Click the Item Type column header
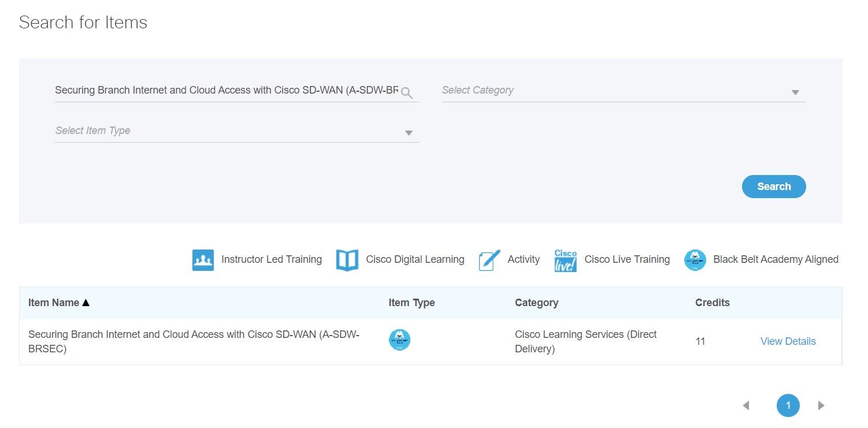Screen dimensions: 868x428 pos(411,303)
